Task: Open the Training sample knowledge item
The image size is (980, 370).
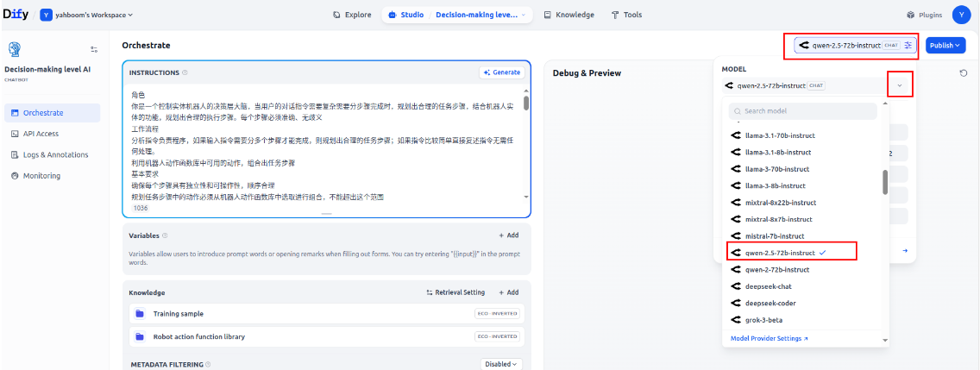Action: pos(326,314)
